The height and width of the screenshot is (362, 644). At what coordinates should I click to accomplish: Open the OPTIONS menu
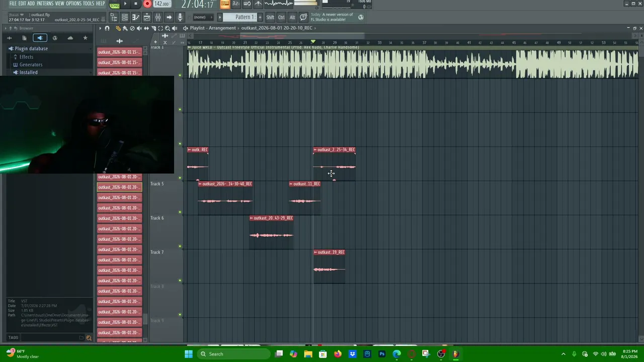[73, 4]
